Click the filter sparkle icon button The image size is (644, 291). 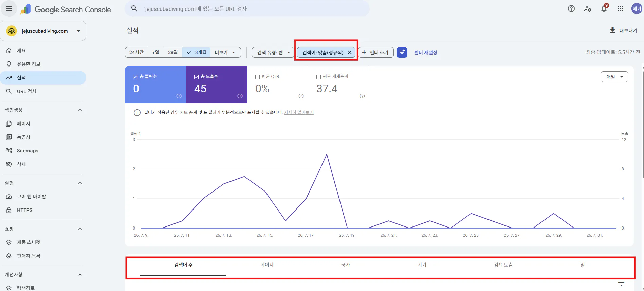click(402, 52)
